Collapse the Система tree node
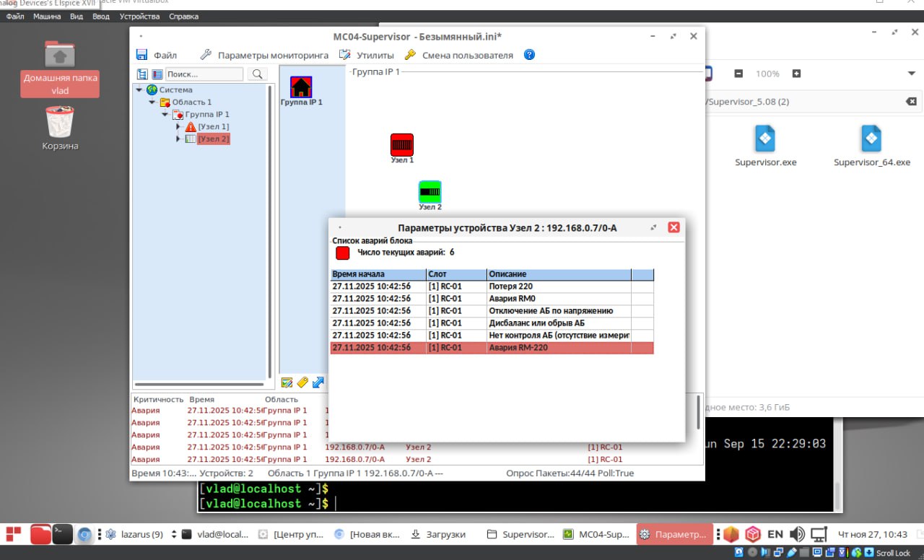 coord(139,90)
